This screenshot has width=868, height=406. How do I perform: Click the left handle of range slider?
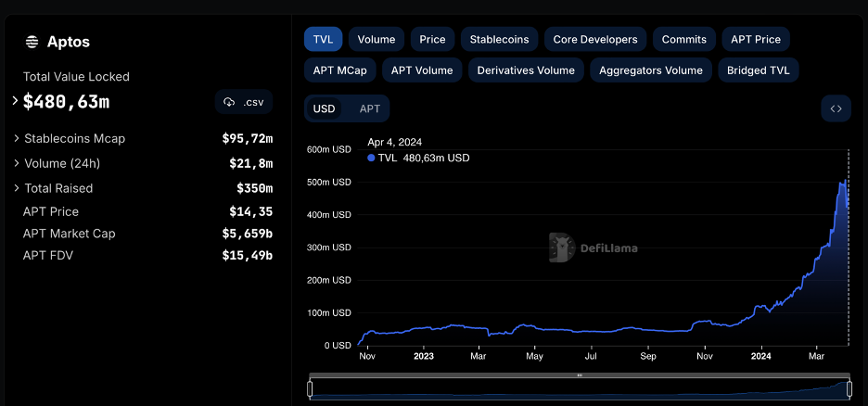click(x=310, y=389)
